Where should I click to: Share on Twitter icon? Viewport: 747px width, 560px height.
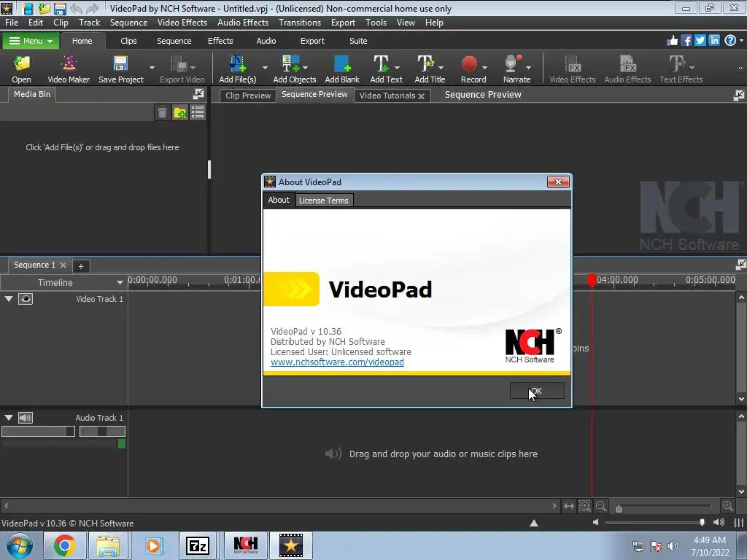[x=700, y=41]
